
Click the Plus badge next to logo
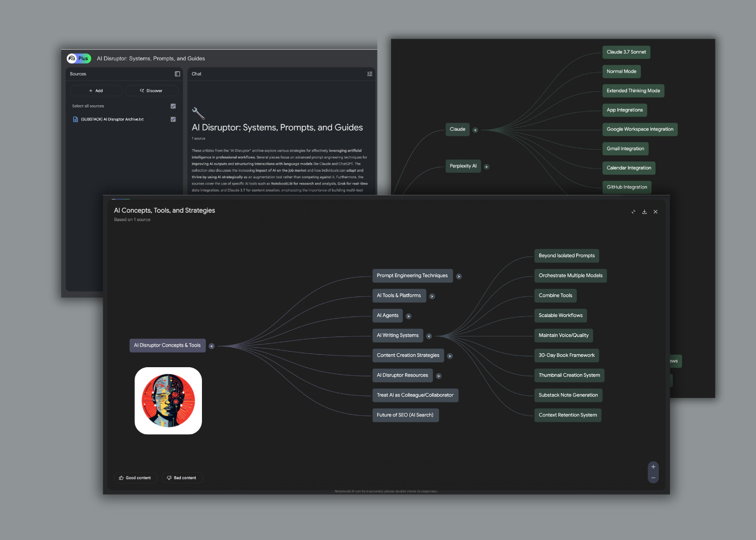pos(83,58)
